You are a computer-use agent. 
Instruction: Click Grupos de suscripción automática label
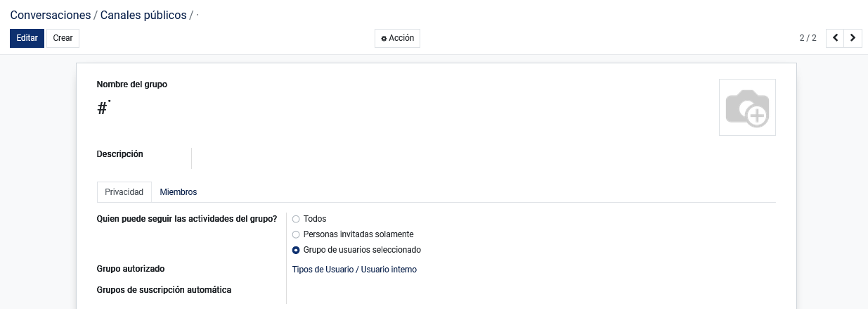tap(164, 290)
